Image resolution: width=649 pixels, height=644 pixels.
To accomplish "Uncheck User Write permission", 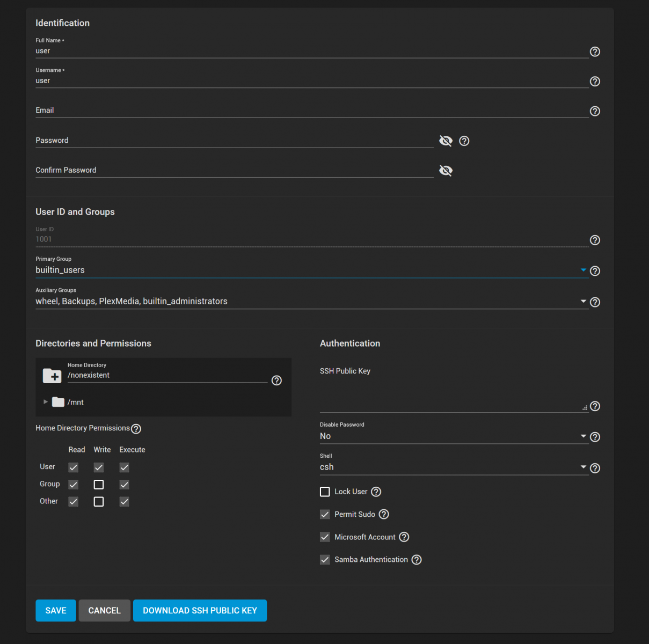I will point(99,467).
